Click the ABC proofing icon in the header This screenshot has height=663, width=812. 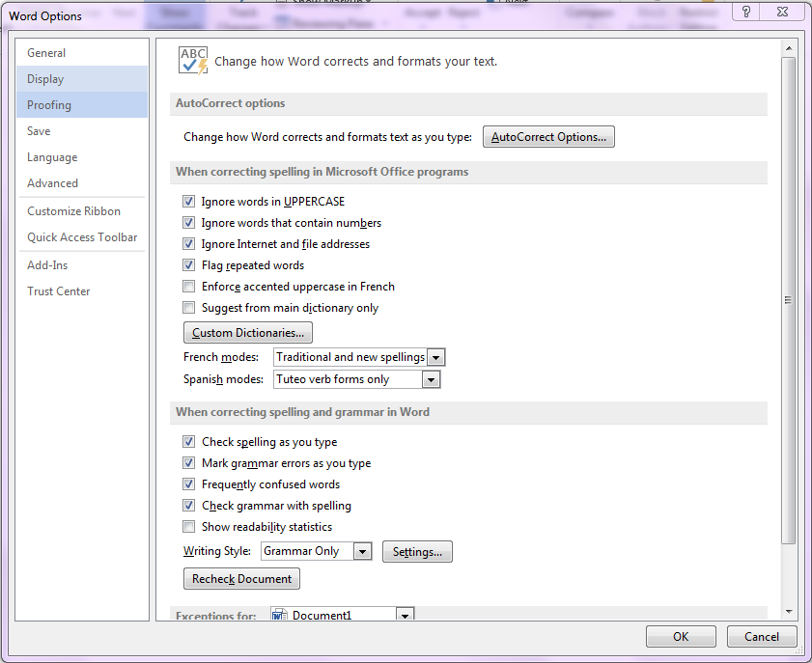click(x=193, y=60)
